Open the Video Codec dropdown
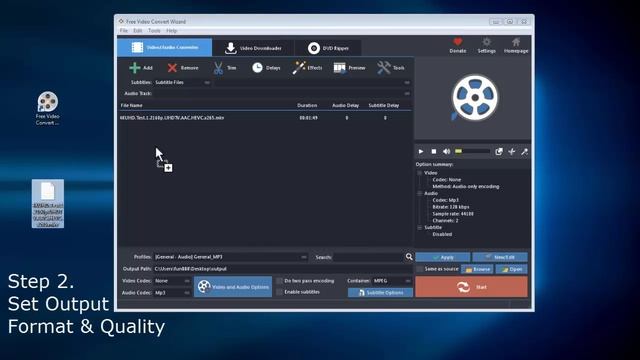 [172, 281]
